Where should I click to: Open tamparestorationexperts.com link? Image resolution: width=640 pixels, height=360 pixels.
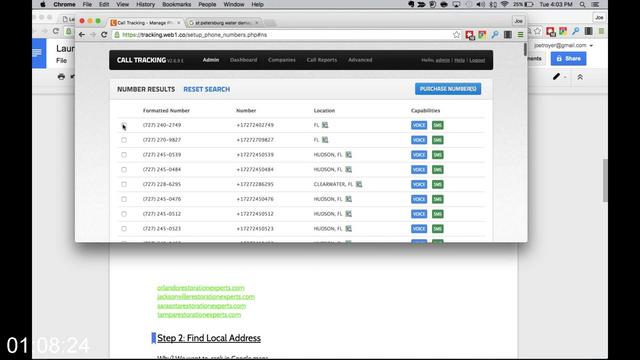click(199, 315)
